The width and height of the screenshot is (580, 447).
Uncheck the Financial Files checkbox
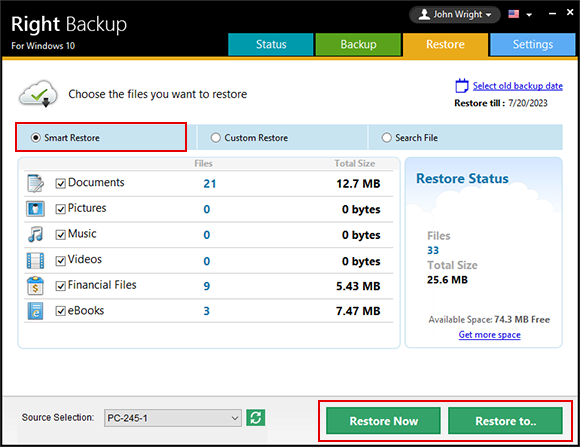tap(61, 286)
